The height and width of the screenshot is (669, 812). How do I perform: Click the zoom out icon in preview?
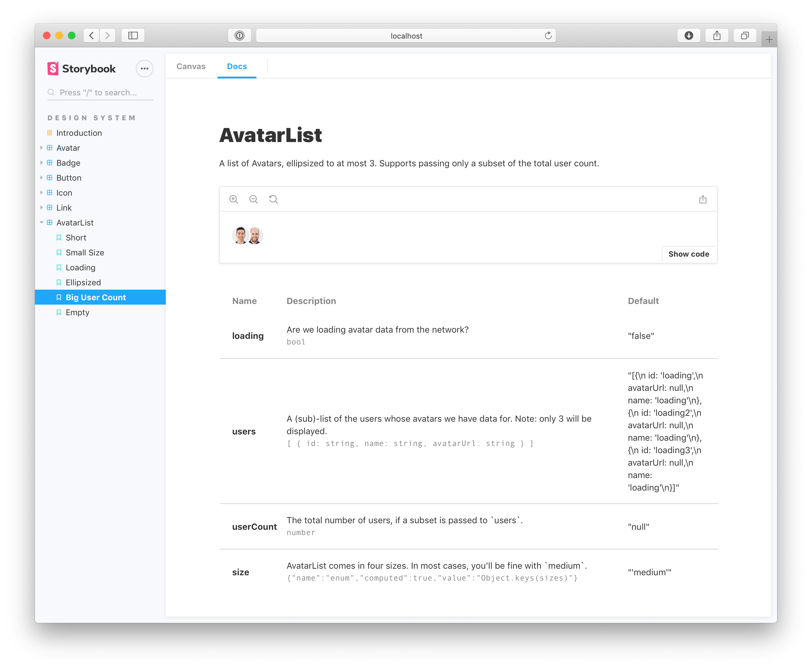tap(254, 199)
